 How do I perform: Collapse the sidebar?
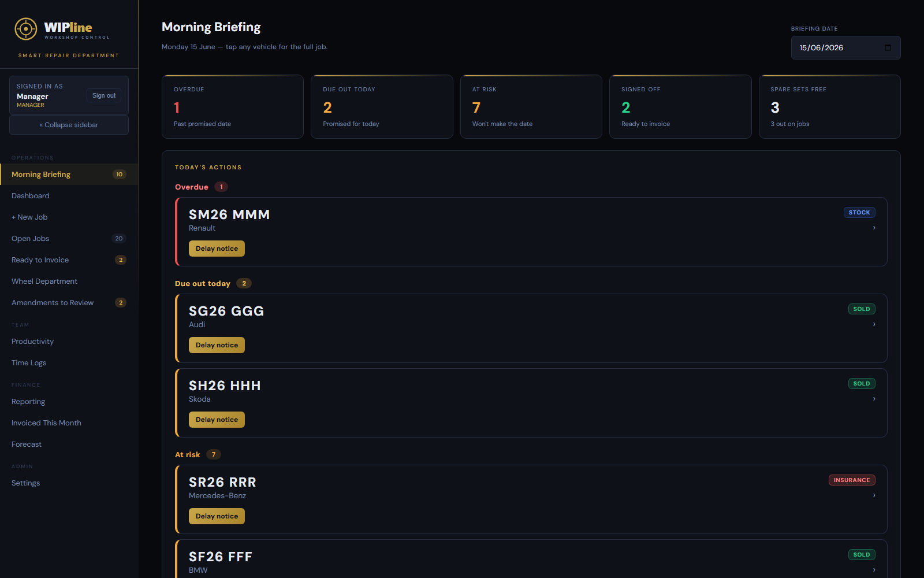(69, 125)
